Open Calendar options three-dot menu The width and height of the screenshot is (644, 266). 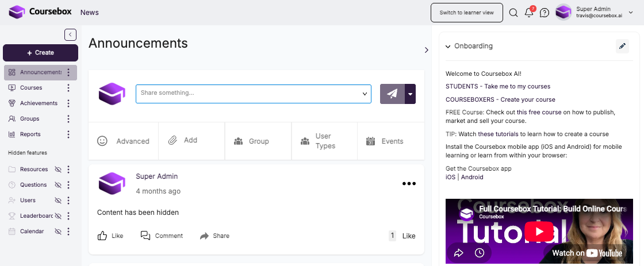click(x=68, y=232)
